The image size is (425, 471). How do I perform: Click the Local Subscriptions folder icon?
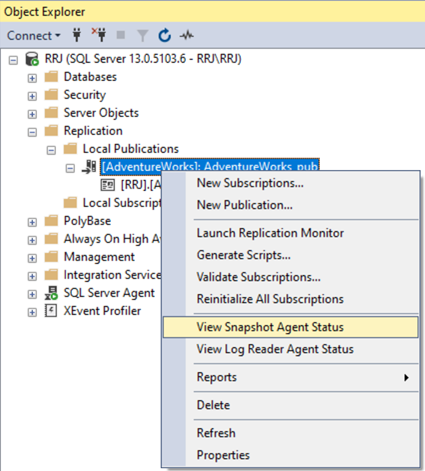[x=70, y=203]
